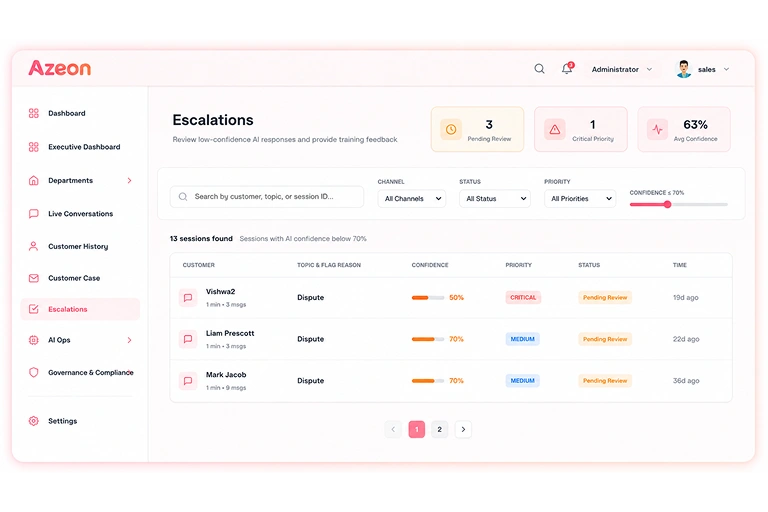Click the Liam Prescott row chat icon

coord(188,339)
